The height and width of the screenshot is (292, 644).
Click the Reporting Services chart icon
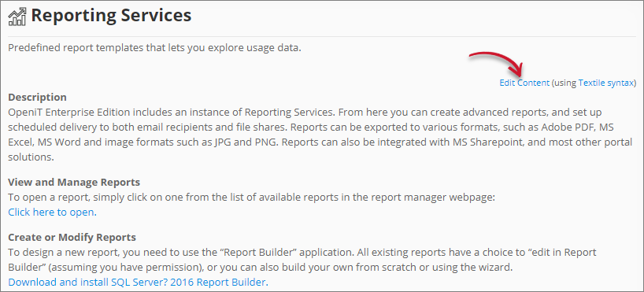(x=17, y=16)
